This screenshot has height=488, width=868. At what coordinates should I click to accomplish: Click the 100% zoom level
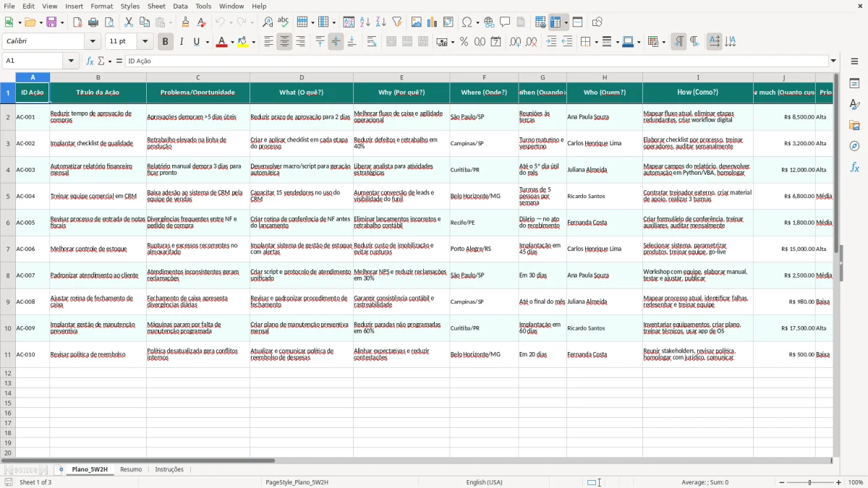pos(856,482)
